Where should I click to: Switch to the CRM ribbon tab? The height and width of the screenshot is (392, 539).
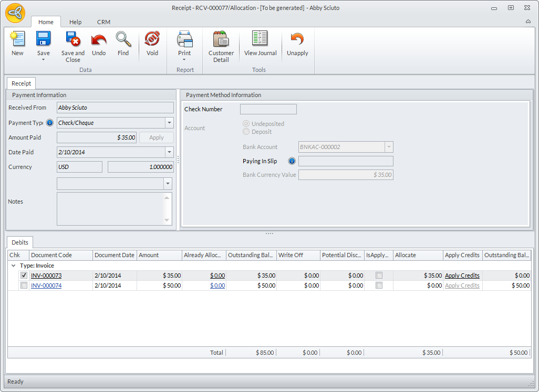(x=103, y=22)
